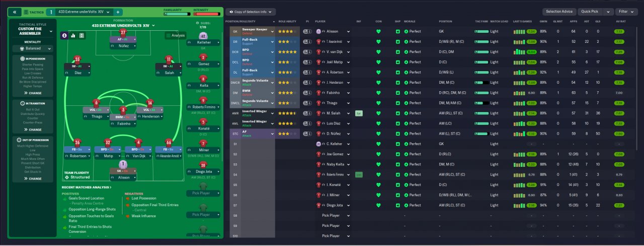Image resolution: width=644 pixels, height=246 pixels.
Task: Click the Spt influence badge for Salah
Action: click(x=359, y=113)
